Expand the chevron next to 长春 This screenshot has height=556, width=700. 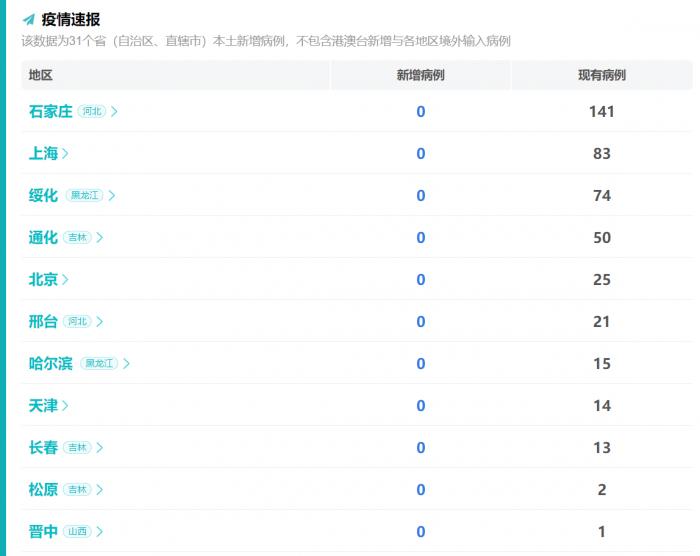100,447
